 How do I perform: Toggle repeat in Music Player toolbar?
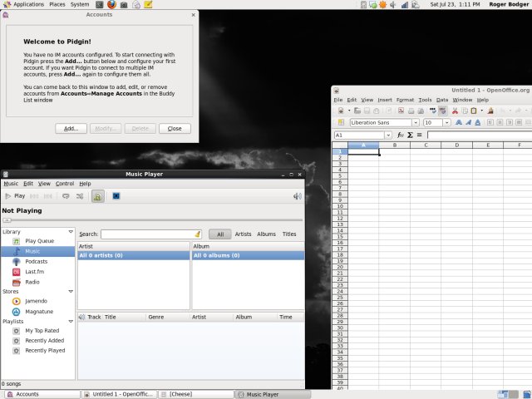pos(66,196)
